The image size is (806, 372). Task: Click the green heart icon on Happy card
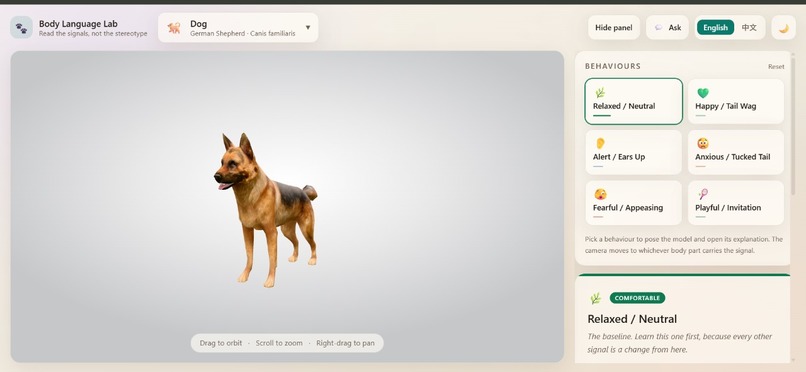[703, 93]
